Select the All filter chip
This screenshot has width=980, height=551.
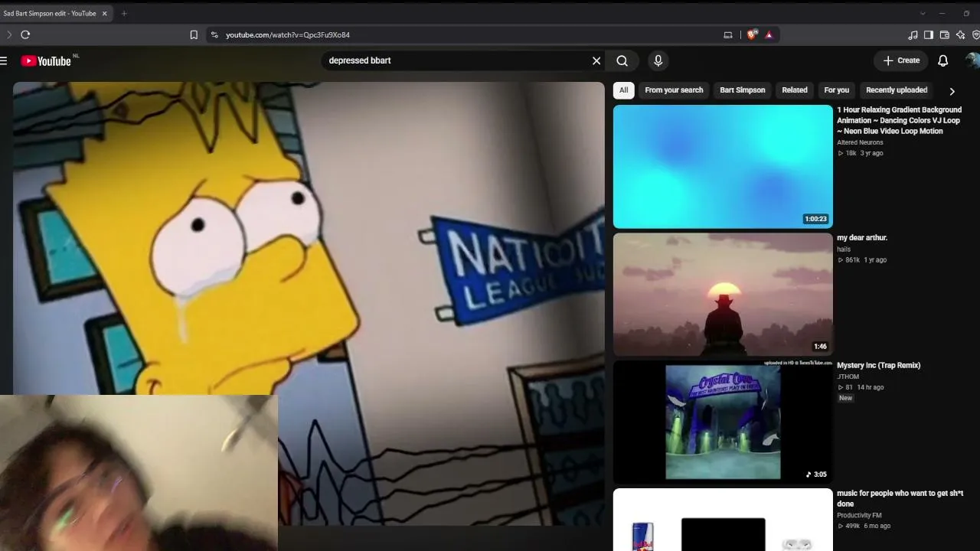[x=624, y=90]
